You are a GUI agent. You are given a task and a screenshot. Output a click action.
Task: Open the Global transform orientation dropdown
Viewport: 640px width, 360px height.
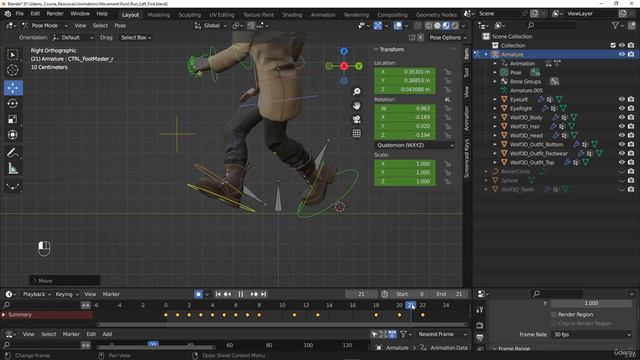[211, 25]
